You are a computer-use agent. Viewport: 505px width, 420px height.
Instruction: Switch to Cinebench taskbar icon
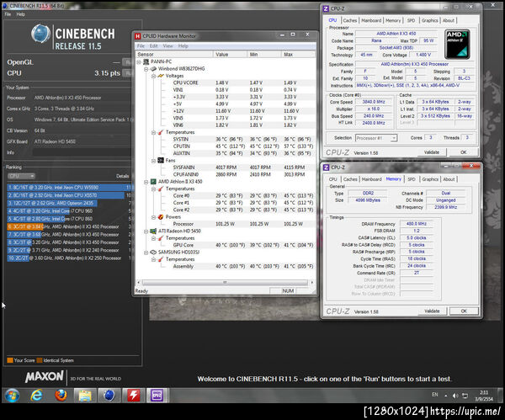tap(109, 396)
